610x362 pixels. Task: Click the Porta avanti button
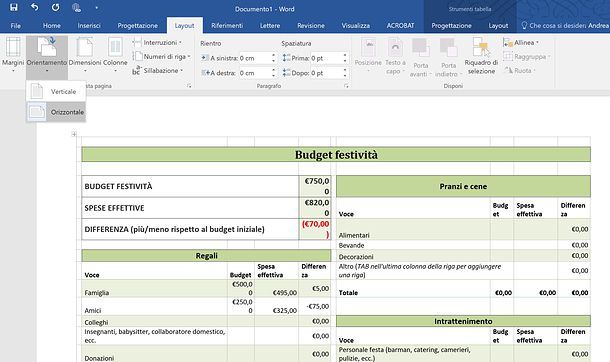pyautogui.click(x=421, y=58)
